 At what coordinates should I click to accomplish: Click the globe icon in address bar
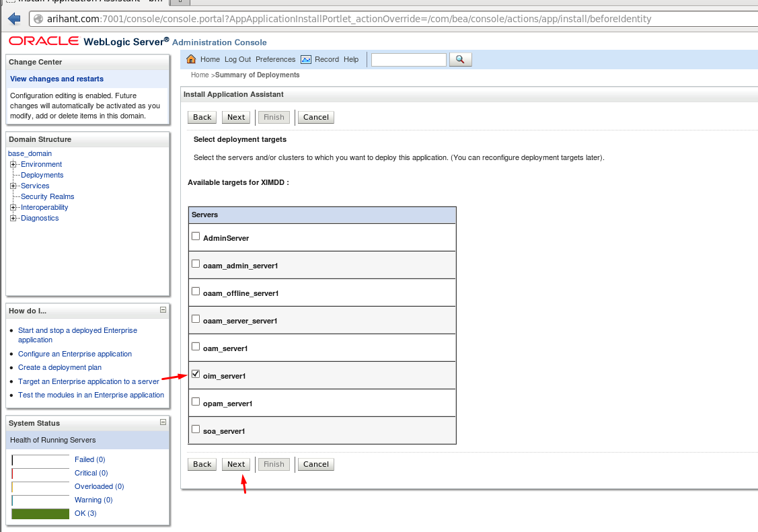[x=38, y=19]
